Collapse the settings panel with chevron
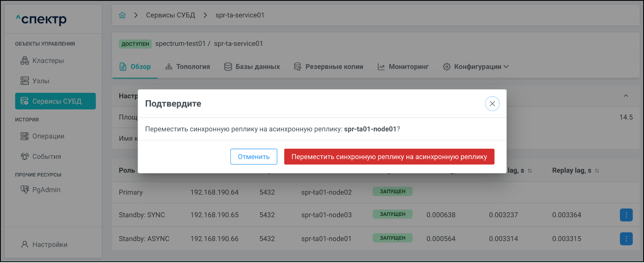 [626, 96]
